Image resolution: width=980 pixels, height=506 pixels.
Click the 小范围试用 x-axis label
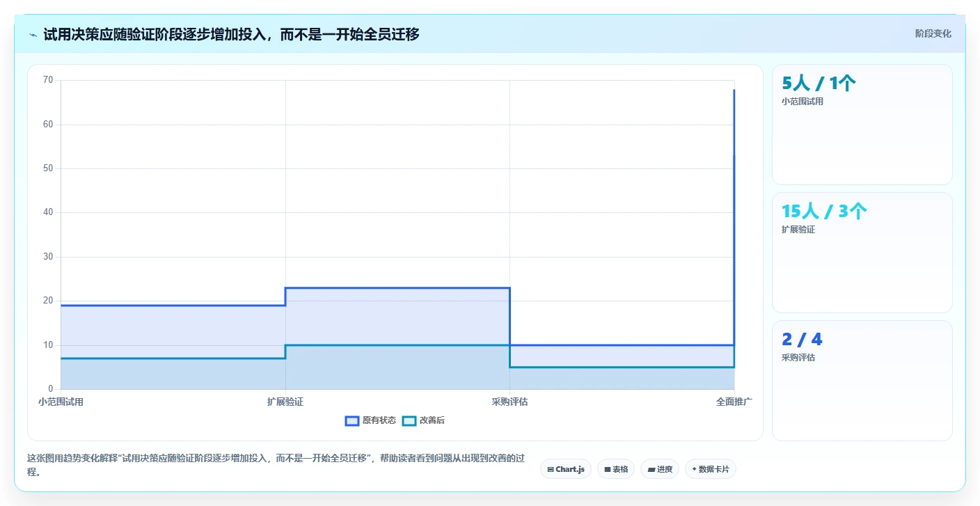[61, 402]
